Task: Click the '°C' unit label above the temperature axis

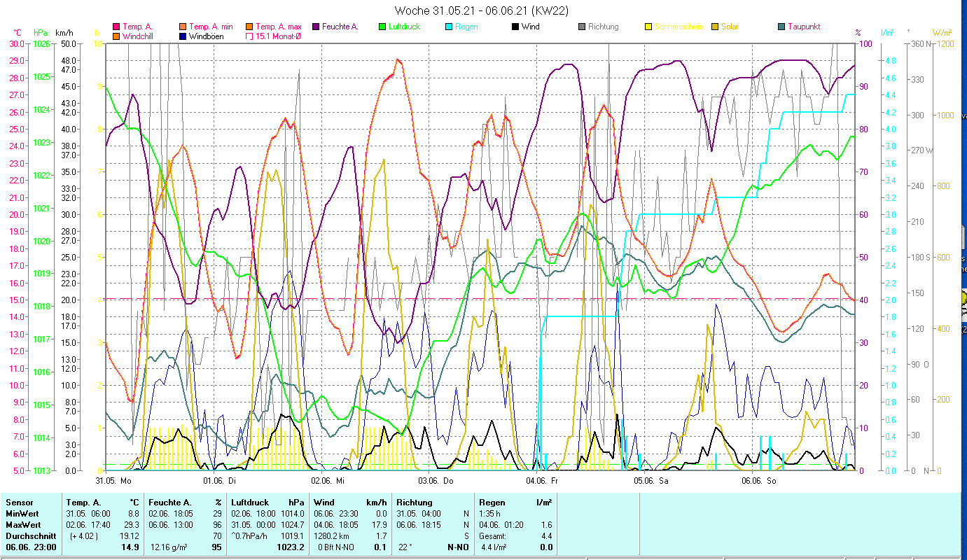Action: click(18, 33)
